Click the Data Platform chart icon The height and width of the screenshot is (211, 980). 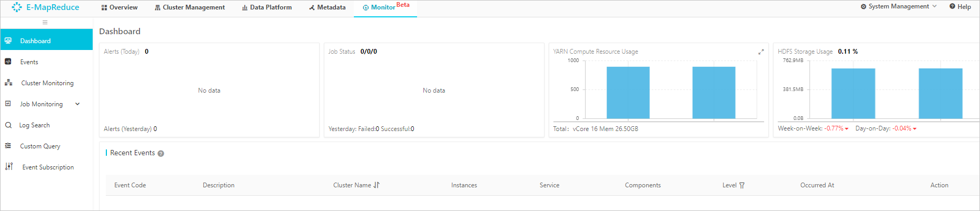tap(245, 7)
